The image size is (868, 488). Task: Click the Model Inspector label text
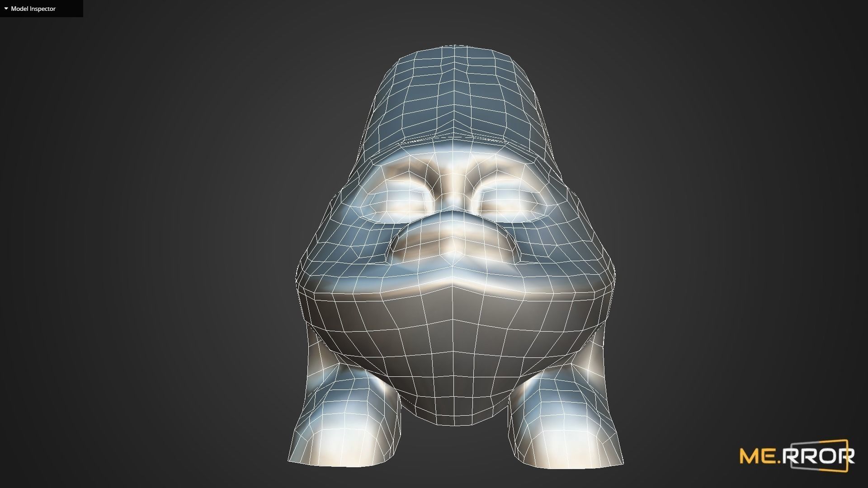click(33, 9)
